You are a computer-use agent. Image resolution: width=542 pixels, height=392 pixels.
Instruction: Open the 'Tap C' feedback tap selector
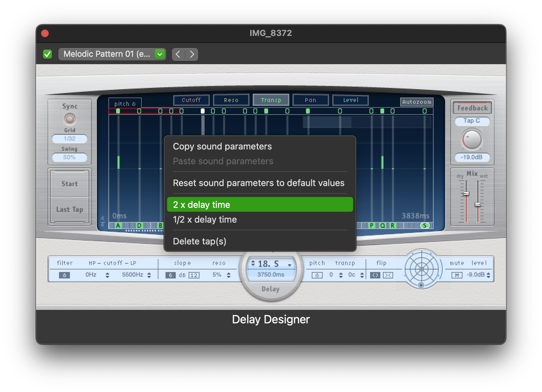coord(472,121)
